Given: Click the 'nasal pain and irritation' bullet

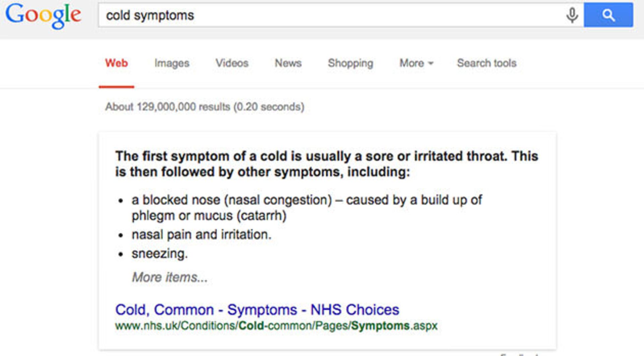Looking at the screenshot, I should click(201, 235).
